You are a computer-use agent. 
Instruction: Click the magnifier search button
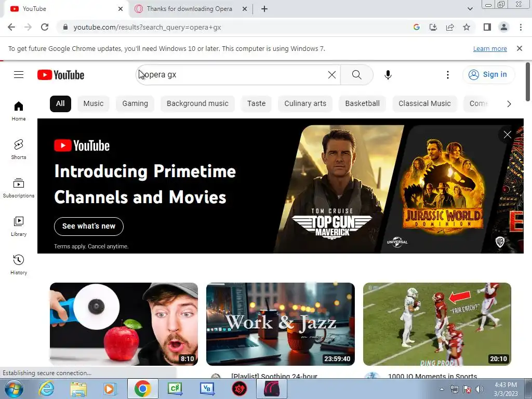click(356, 75)
